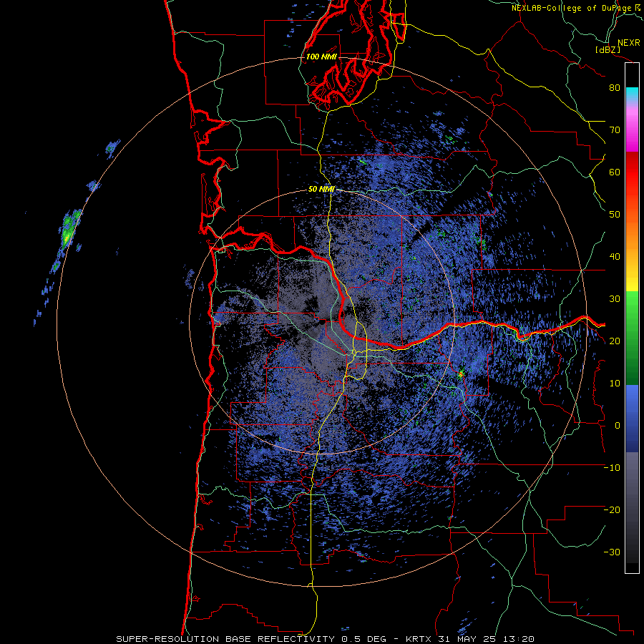
Task: Click the NEXR label above color scale
Action: pyautogui.click(x=628, y=43)
